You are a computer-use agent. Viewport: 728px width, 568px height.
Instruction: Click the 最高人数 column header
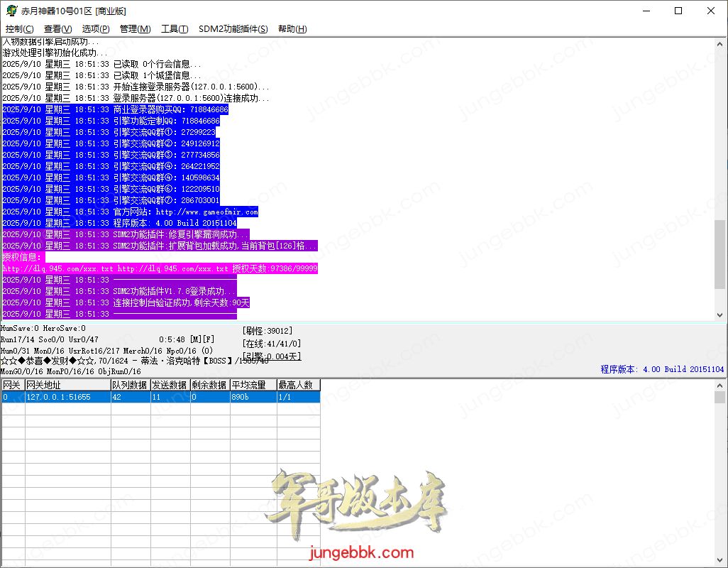(x=298, y=385)
